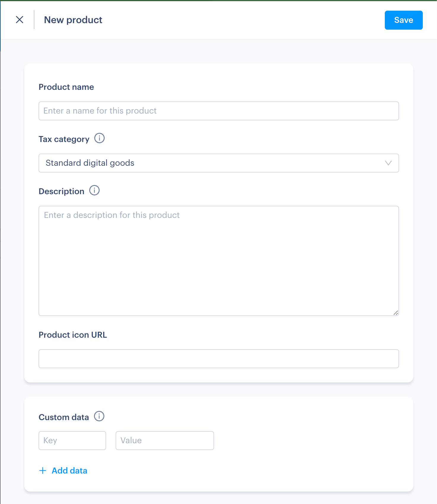Viewport: 437px width, 504px height.
Task: Save the new product
Action: point(403,20)
